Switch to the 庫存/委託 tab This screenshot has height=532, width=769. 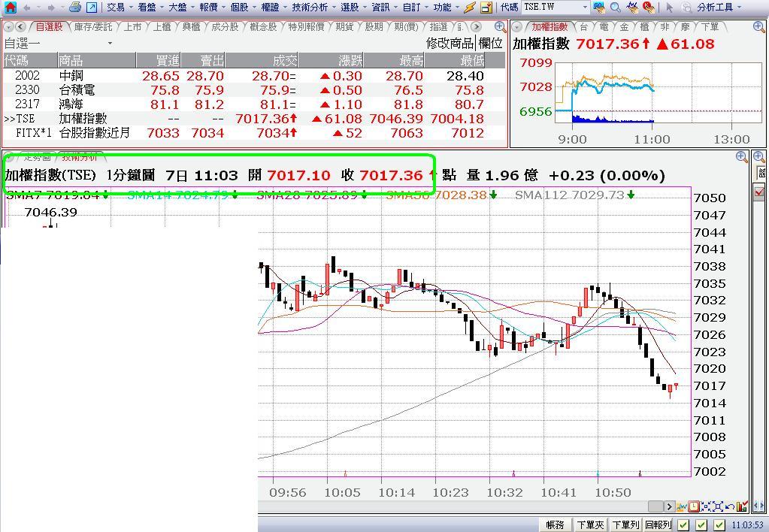click(x=93, y=27)
